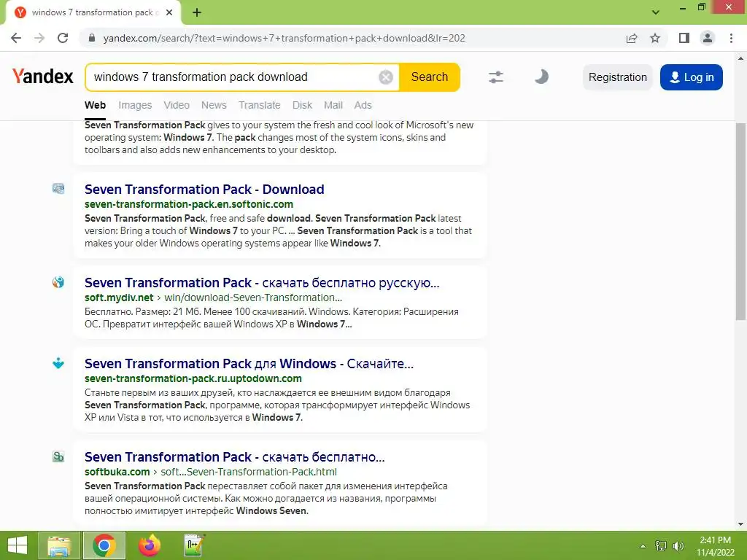The height and width of the screenshot is (560, 747).
Task: Open the Chrome three-dot menu
Action: click(x=731, y=38)
